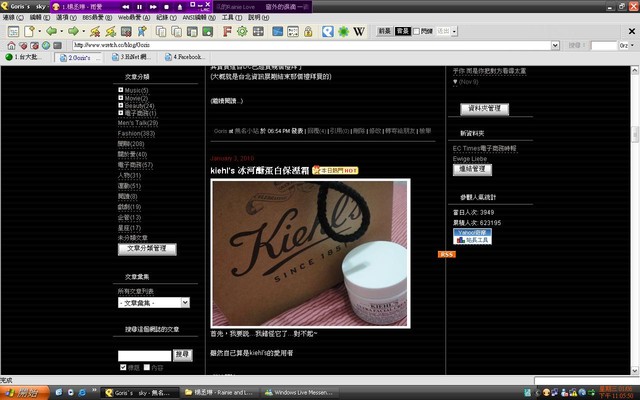Open the article archive dropdown
The width and height of the screenshot is (640, 400).
pos(154,302)
